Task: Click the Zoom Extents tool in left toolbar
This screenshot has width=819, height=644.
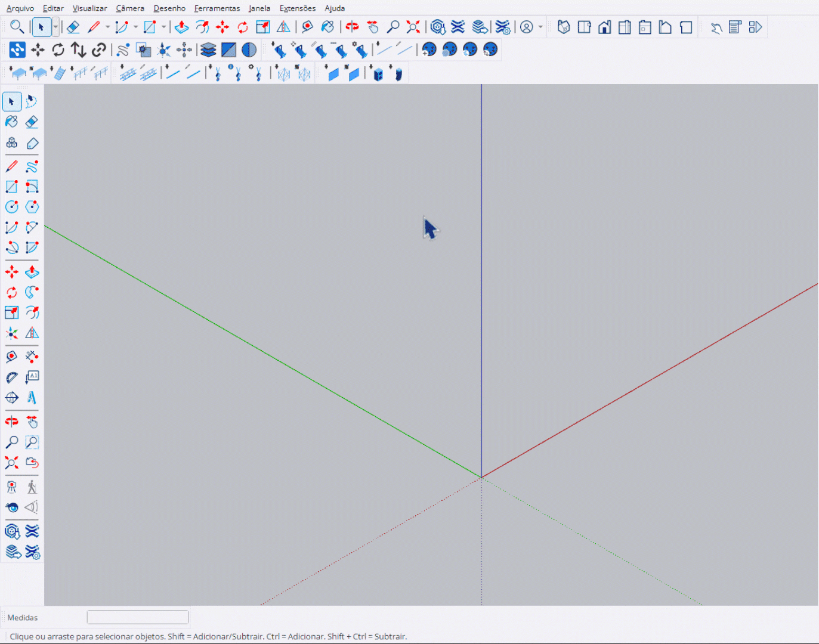Action: click(x=11, y=463)
